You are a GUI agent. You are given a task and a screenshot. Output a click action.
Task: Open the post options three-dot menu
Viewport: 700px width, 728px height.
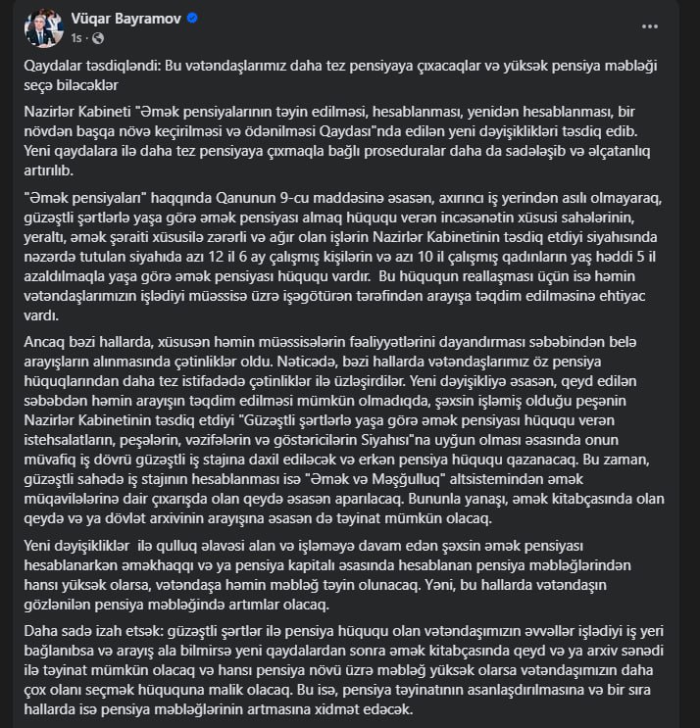pos(651,25)
